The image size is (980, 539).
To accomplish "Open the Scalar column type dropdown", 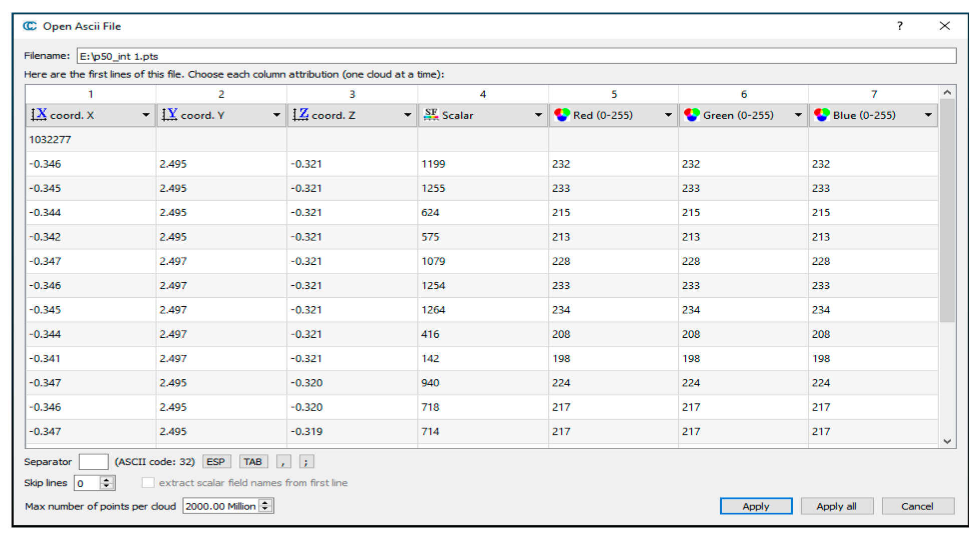I will 538,115.
